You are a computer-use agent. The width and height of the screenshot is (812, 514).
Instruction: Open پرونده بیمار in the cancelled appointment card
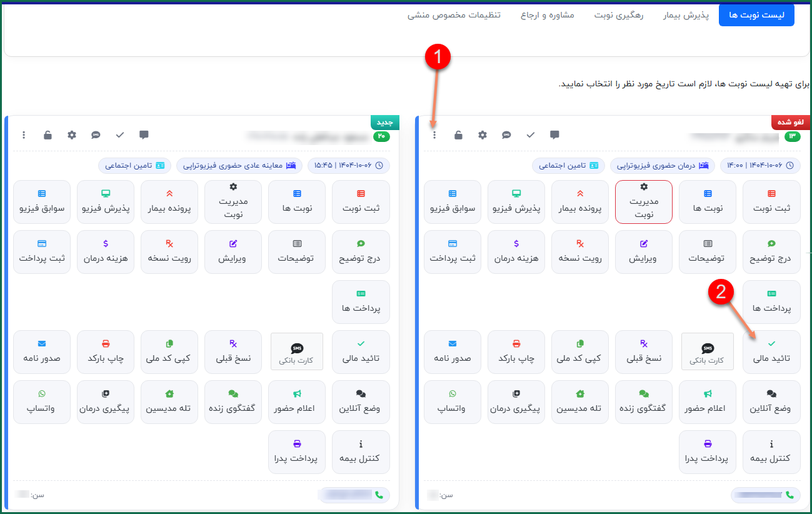tap(579, 201)
